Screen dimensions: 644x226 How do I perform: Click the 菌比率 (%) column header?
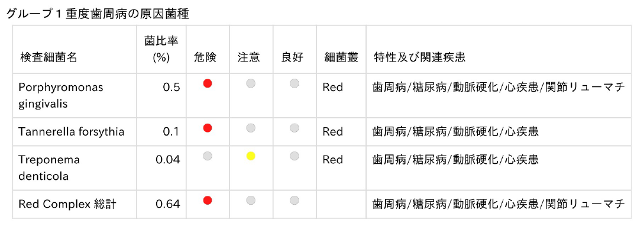tap(161, 49)
